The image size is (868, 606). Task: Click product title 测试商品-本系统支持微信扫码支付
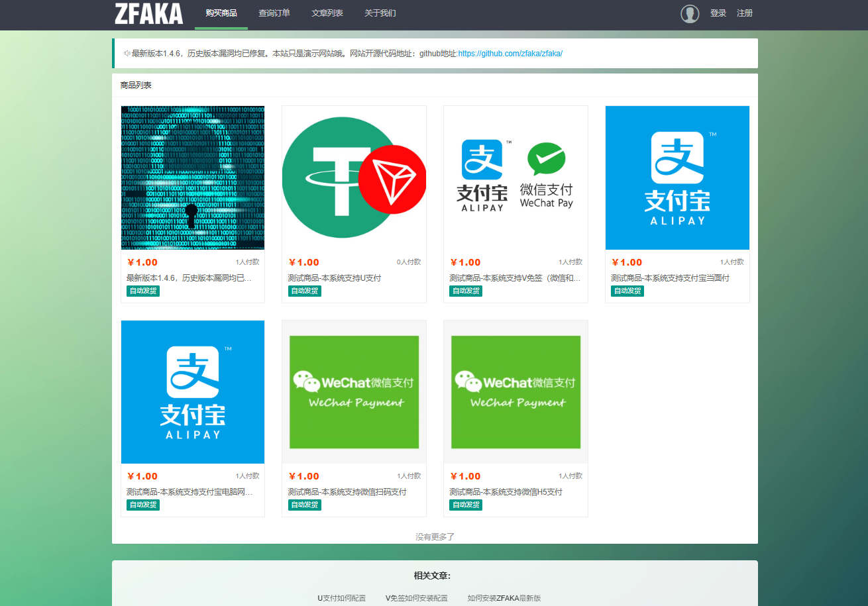pyautogui.click(x=347, y=491)
